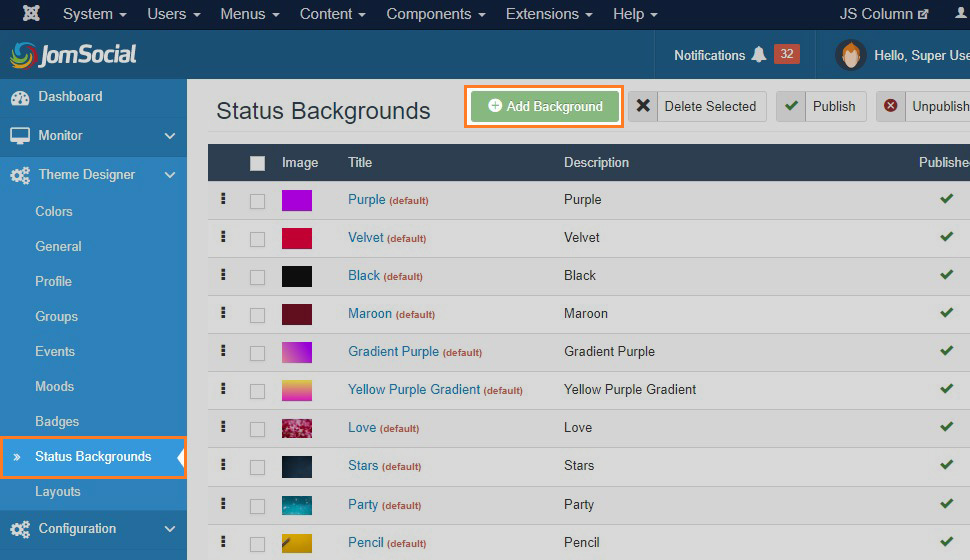Click the Velvet red image swatch
The width and height of the screenshot is (970, 560).
click(297, 238)
